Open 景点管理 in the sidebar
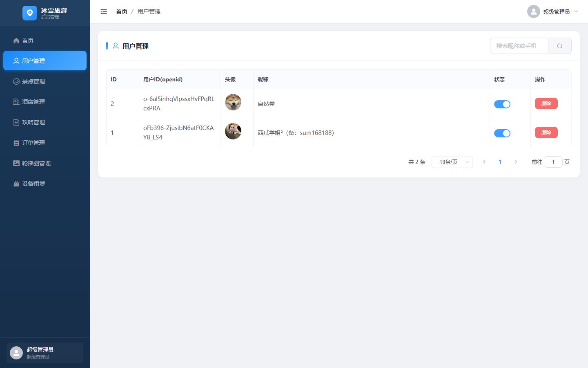Viewport: 588px width, 368px height. tap(45, 81)
